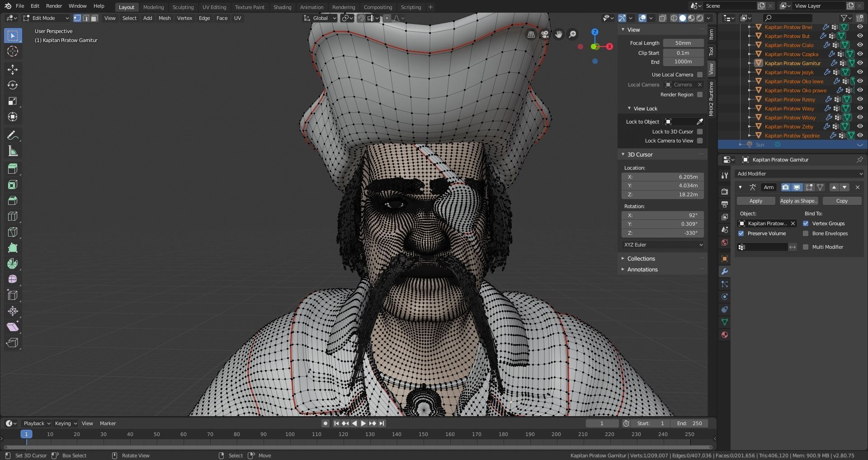Enable the Lock to 3D Cursor checkbox
The height and width of the screenshot is (460, 868).
(700, 132)
